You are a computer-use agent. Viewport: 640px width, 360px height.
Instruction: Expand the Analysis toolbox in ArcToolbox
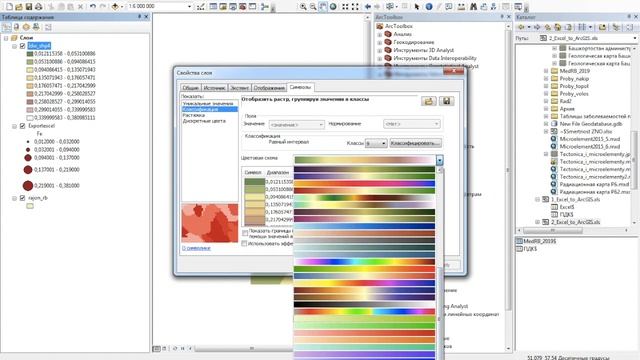click(x=380, y=34)
